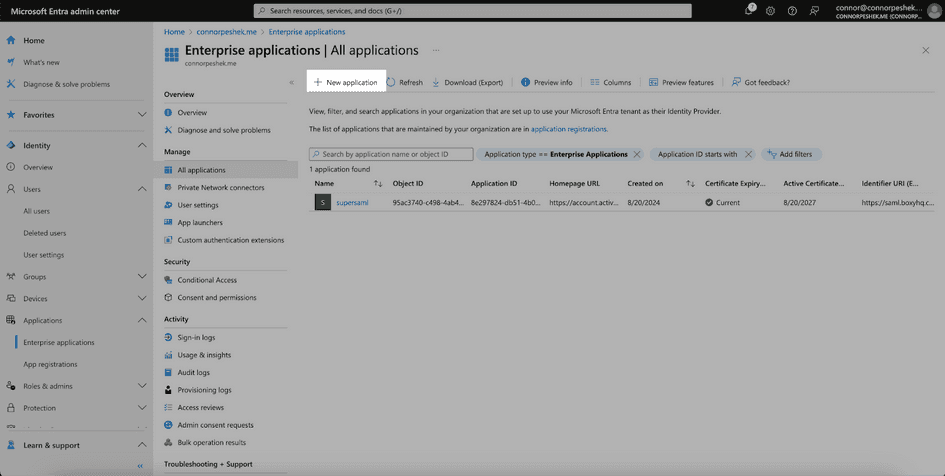Remove the Application ID starts with filter

[748, 154]
